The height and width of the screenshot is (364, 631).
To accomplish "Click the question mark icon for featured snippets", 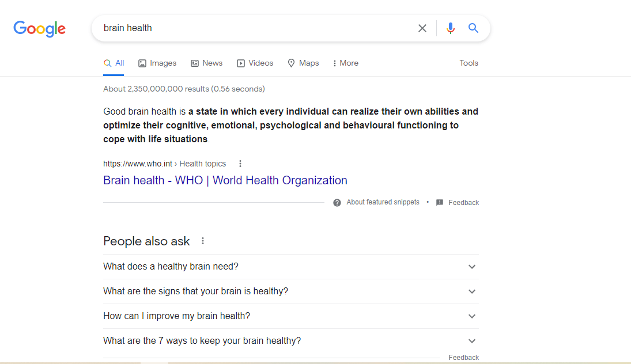I will 337,203.
